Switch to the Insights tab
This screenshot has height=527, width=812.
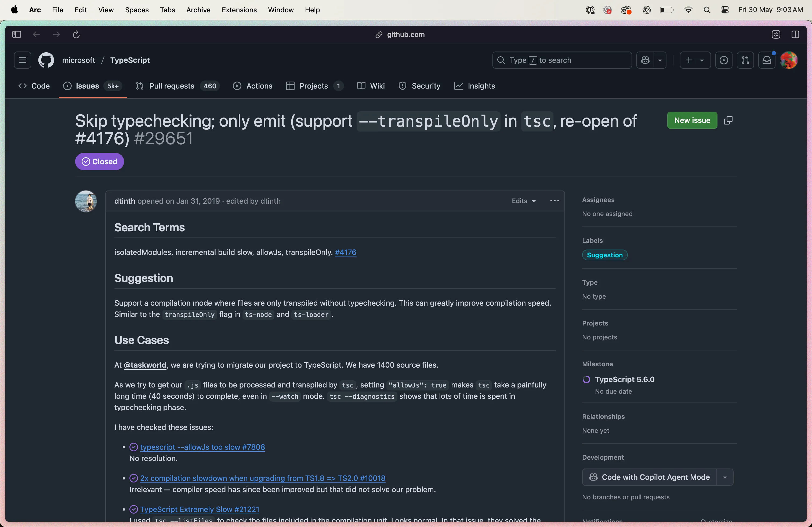click(474, 86)
